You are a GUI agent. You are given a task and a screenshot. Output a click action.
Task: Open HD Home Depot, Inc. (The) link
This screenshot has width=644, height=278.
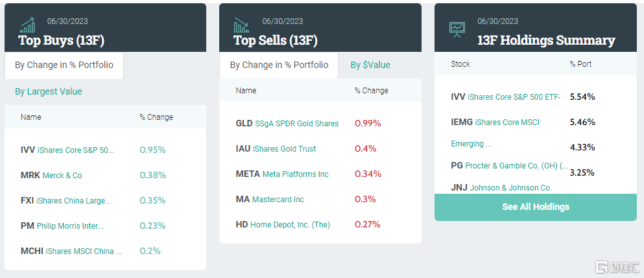click(283, 224)
